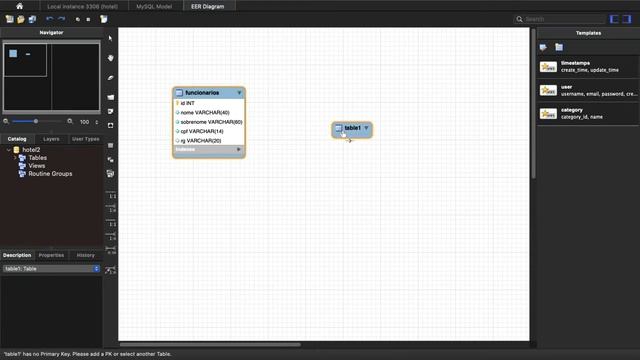Click the Save Model toolbar icon

click(x=32, y=19)
